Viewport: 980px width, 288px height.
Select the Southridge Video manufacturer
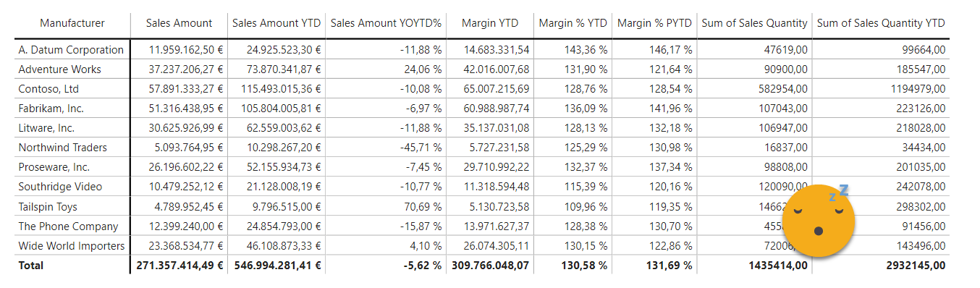60,187
